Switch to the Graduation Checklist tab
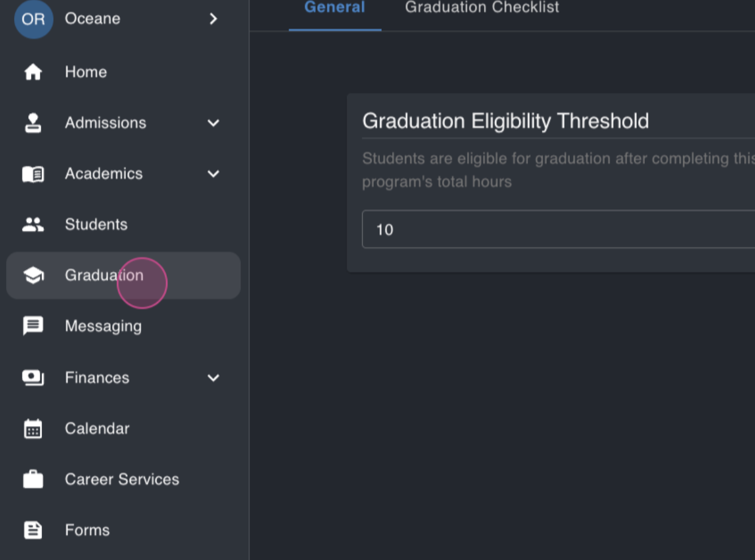755x560 pixels. 482,8
